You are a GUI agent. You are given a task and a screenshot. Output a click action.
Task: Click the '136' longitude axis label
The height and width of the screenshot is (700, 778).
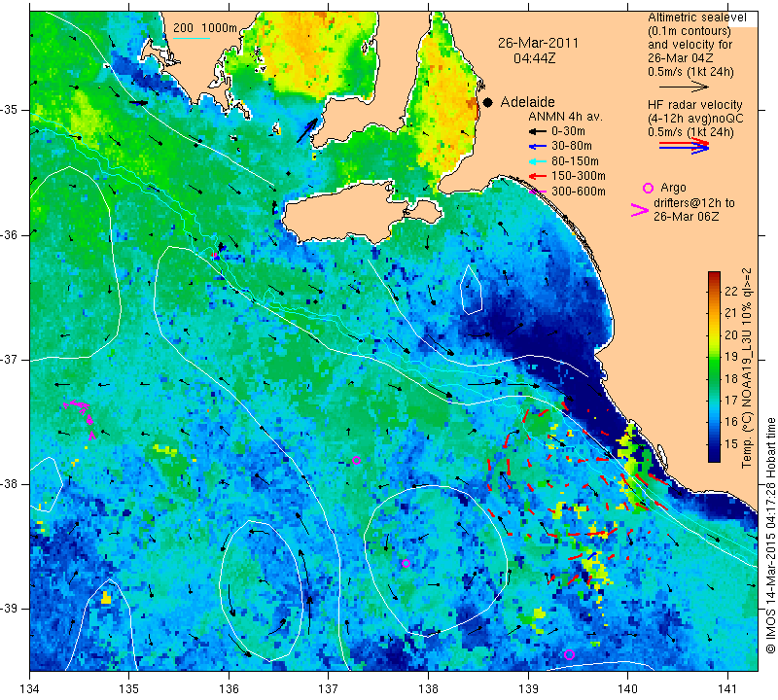pos(229,689)
